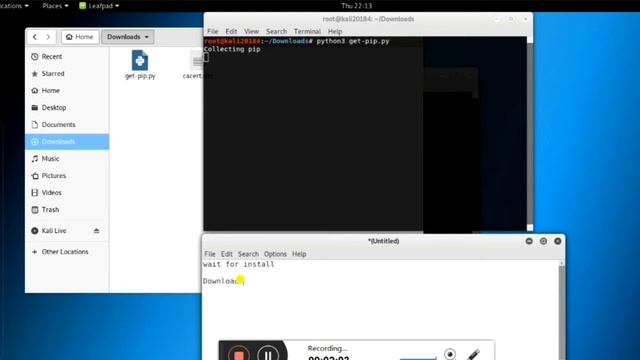Open the Terminal menu in terminal
This screenshot has height=360, width=640.
pos(307,31)
